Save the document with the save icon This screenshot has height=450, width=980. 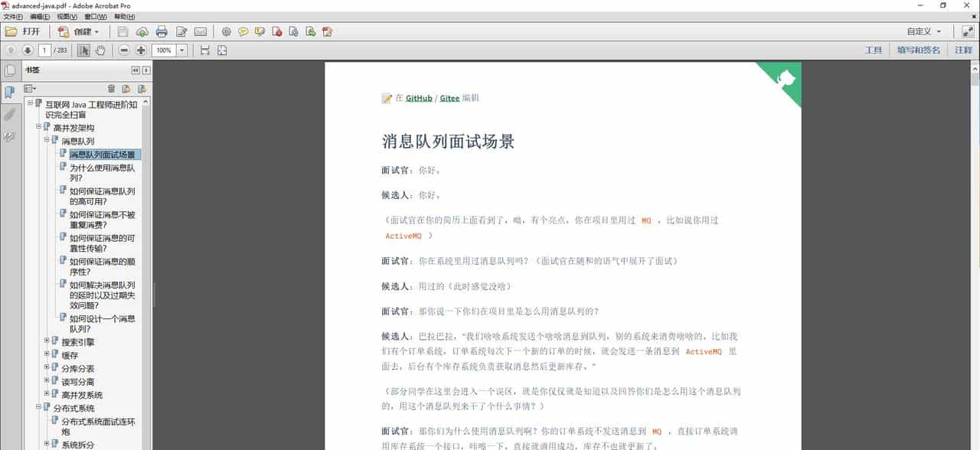pyautogui.click(x=122, y=31)
